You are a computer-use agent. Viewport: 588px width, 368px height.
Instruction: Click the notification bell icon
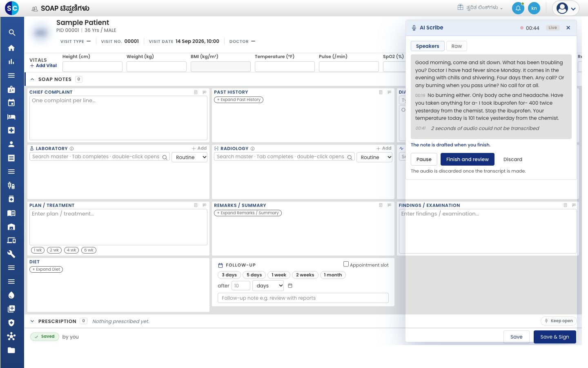(x=518, y=8)
